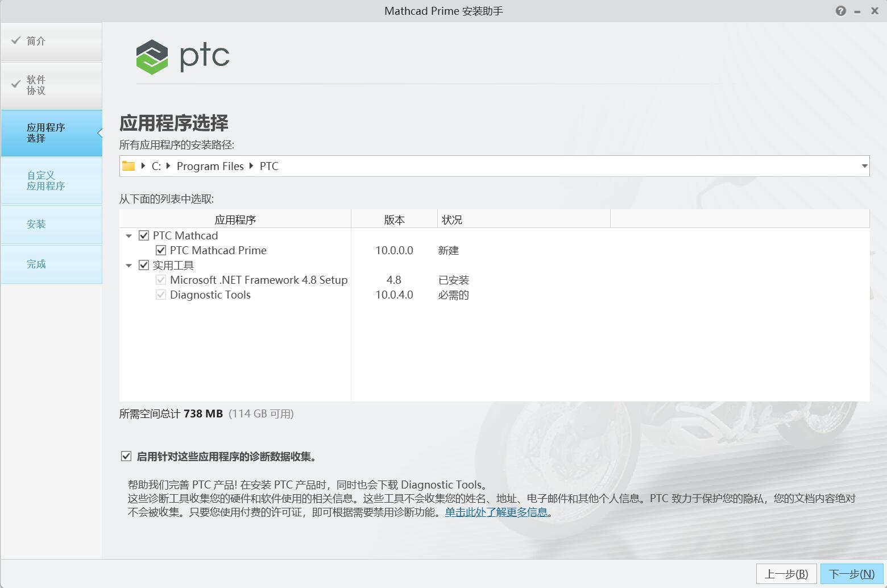Collapse the 实用工具 tree node
The image size is (887, 588).
tap(129, 265)
